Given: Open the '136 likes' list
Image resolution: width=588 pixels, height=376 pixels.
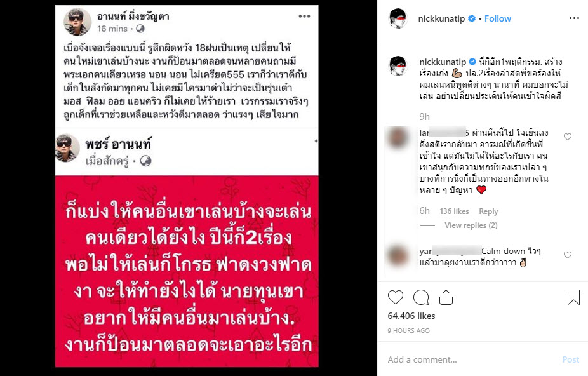Looking at the screenshot, I should [455, 211].
